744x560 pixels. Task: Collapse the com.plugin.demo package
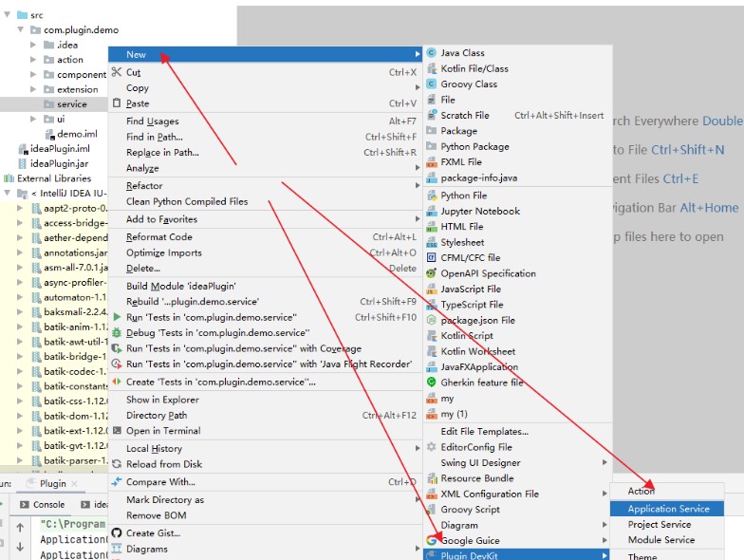tap(21, 29)
